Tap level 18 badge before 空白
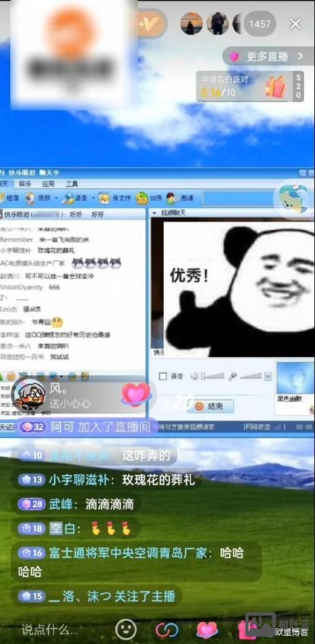315x644 pixels. [31, 528]
